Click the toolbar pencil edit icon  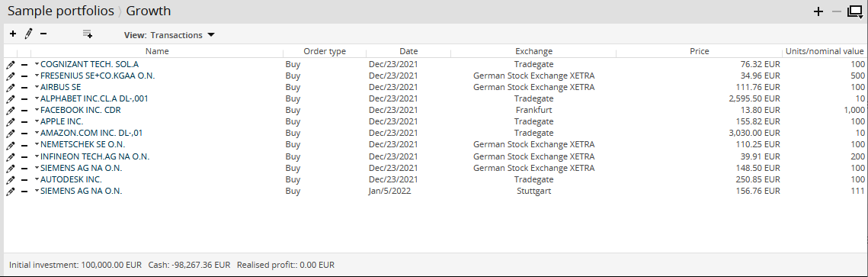coord(28,34)
